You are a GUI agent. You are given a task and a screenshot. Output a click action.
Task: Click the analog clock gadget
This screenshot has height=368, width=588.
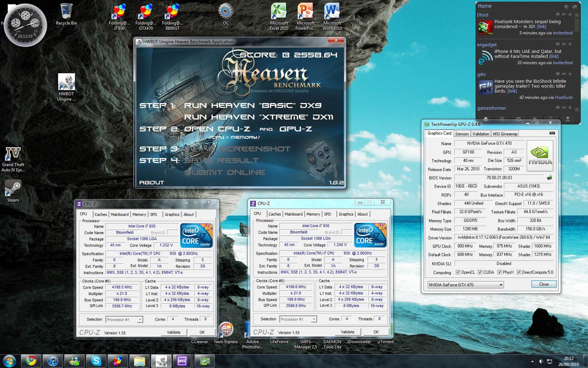(25, 25)
